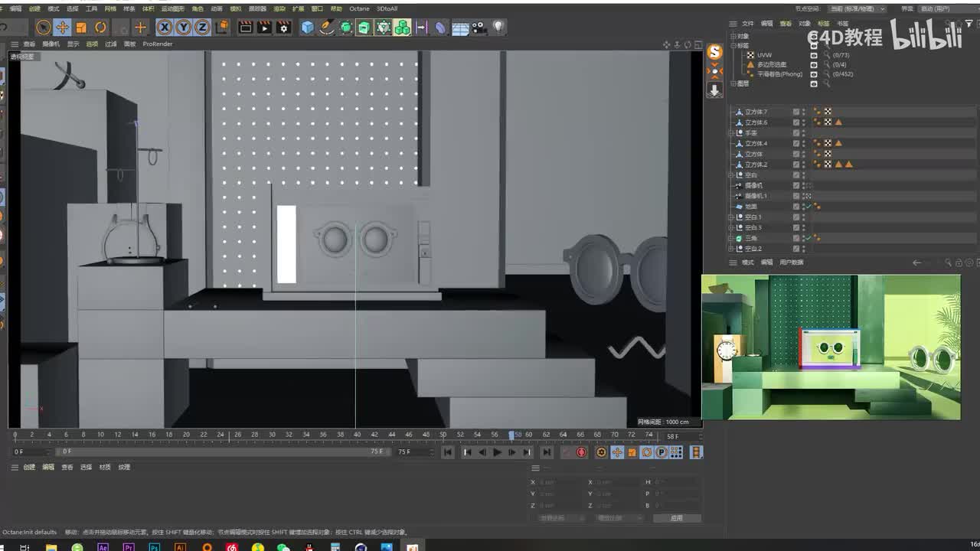This screenshot has width=980, height=551.
Task: Open the Octane menu
Action: click(x=359, y=8)
